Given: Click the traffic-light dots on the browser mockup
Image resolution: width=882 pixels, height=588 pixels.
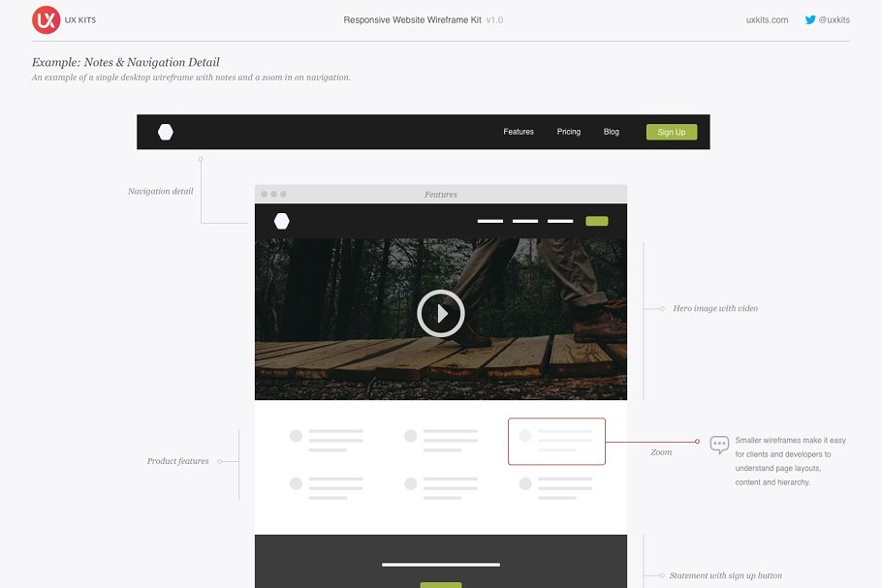Looking at the screenshot, I should pos(275,194).
